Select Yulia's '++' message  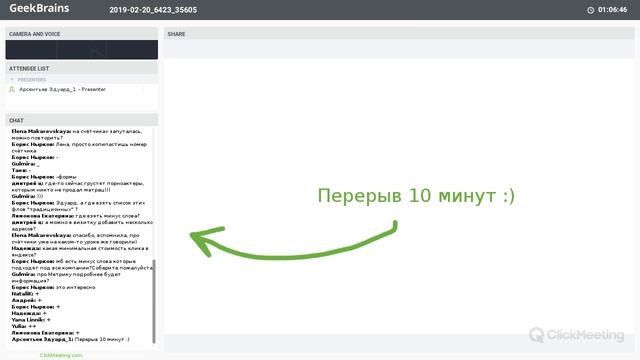click(24, 327)
